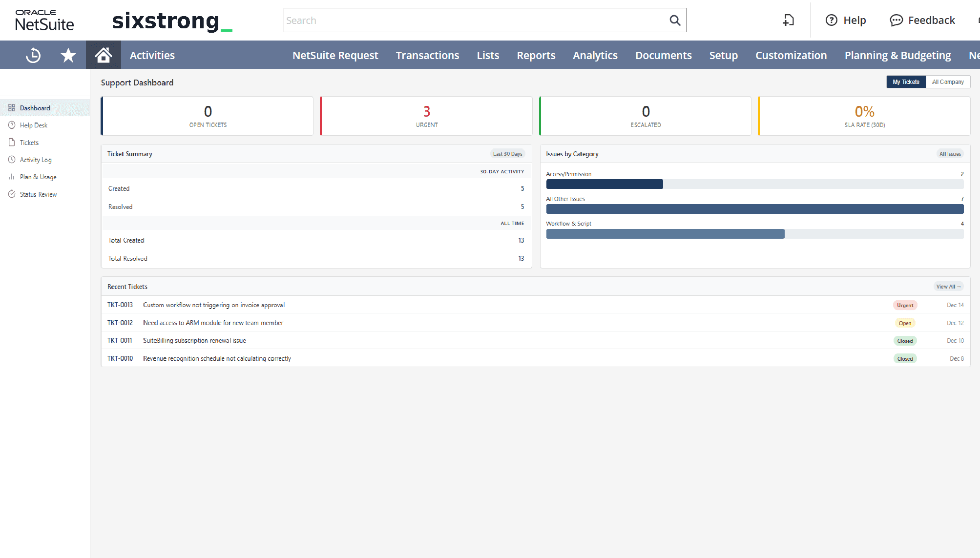Click inside the global Search field
980x558 pixels.
[474, 21]
